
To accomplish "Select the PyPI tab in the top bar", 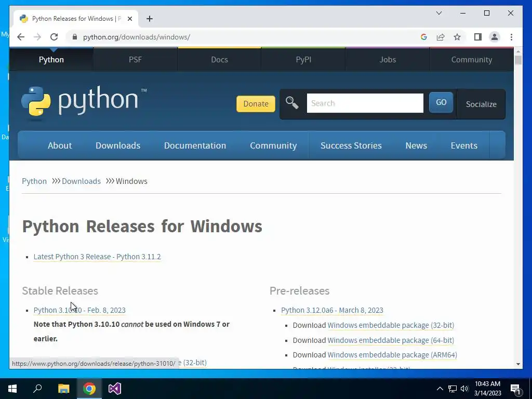I will (x=303, y=59).
